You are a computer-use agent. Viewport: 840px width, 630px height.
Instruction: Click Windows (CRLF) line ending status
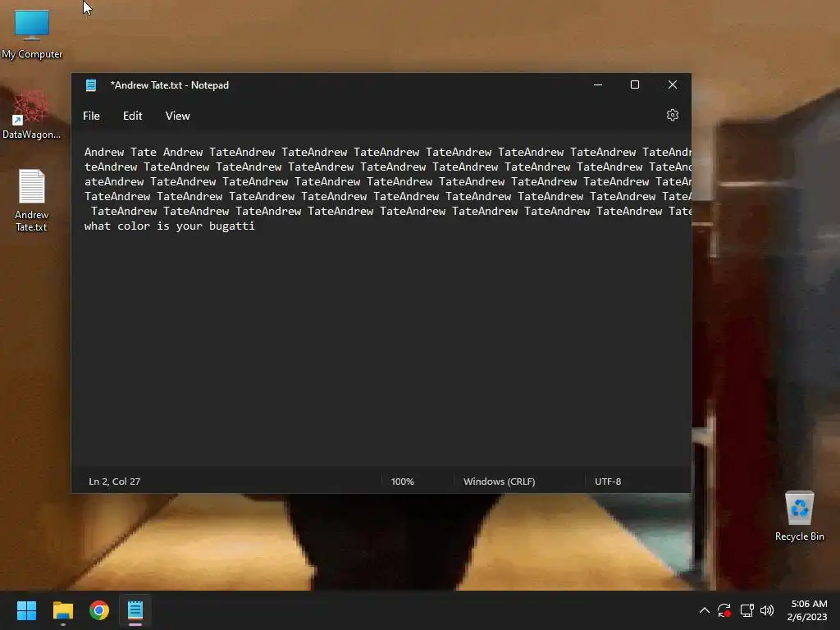pos(499,481)
